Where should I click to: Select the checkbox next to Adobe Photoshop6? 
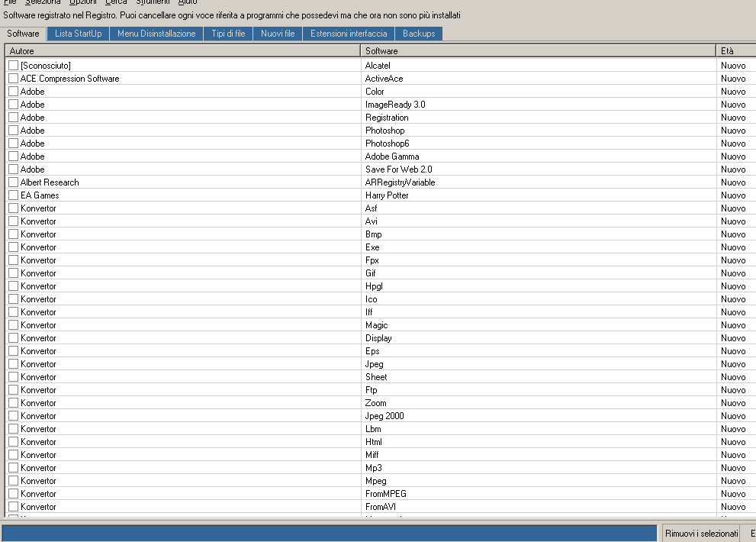(13, 144)
